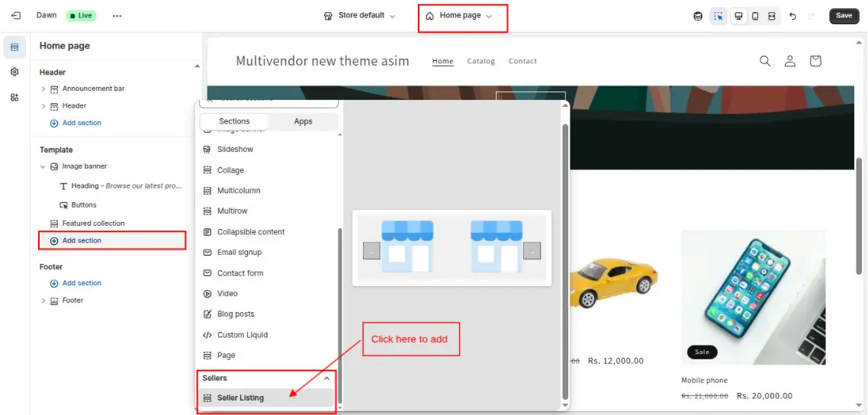
Task: Collapse the Sellers group chevron
Action: pos(326,378)
